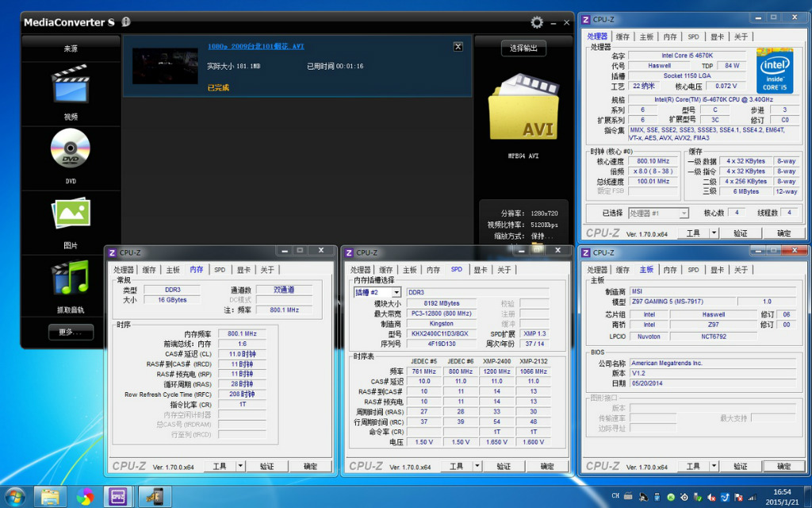Expand 工具 dropdown arrow in mainboard CPU-Z window
This screenshot has width=812, height=508.
714,466
